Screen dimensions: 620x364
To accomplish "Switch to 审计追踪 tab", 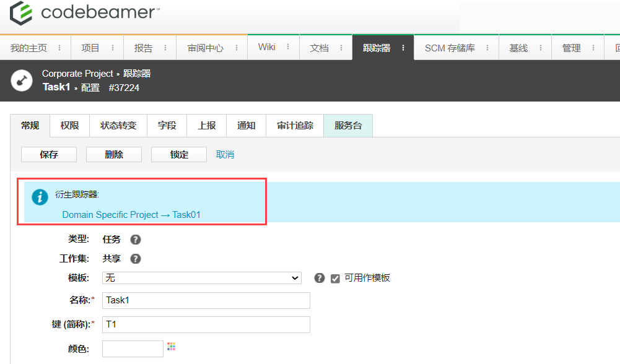I will [x=295, y=126].
